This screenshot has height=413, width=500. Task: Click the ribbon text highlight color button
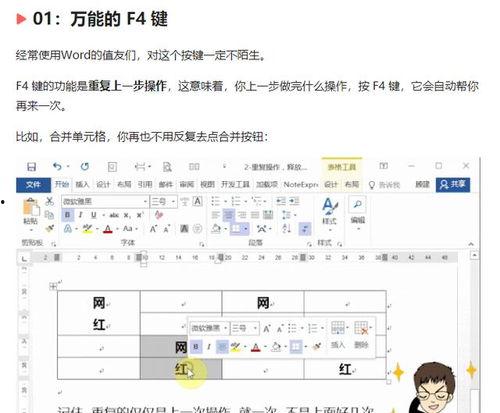point(87,229)
